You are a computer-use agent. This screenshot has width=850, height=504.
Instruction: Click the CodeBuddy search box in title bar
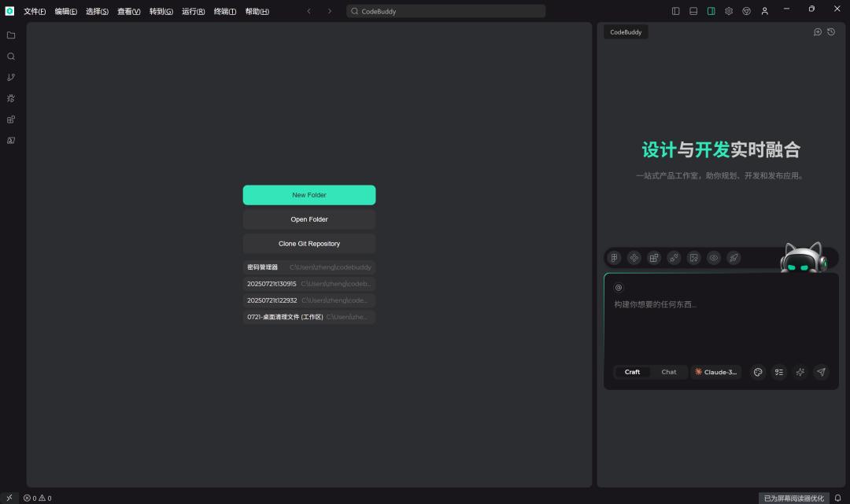(x=445, y=11)
